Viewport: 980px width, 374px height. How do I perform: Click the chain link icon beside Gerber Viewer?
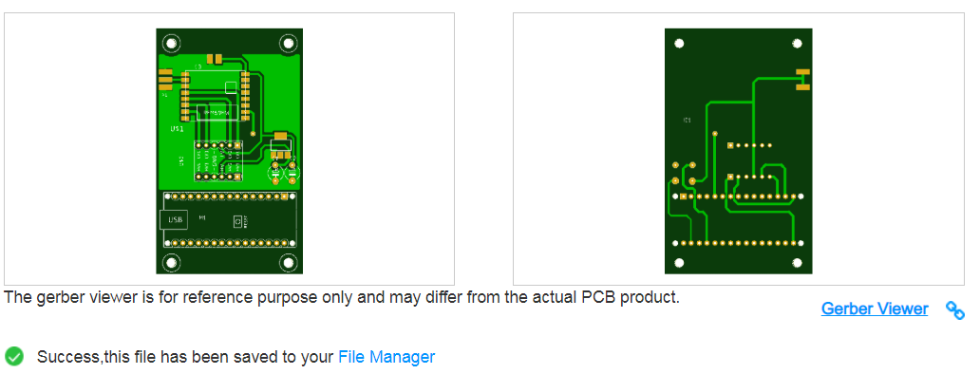point(955,309)
